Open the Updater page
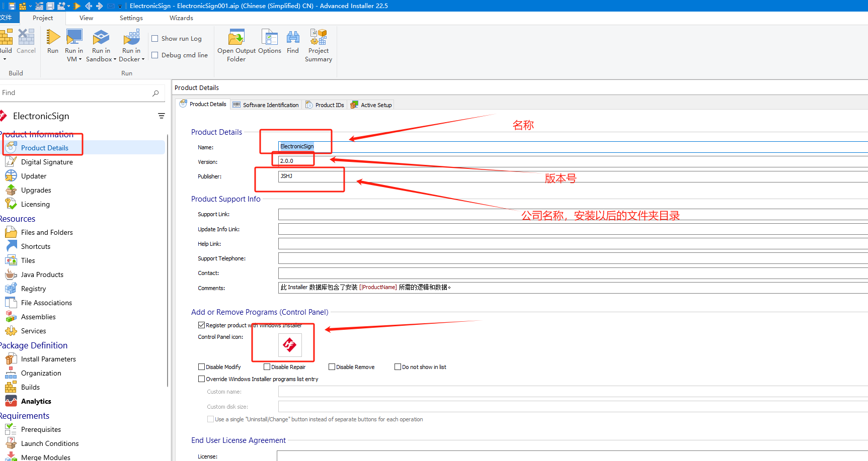The image size is (868, 461). pos(34,176)
